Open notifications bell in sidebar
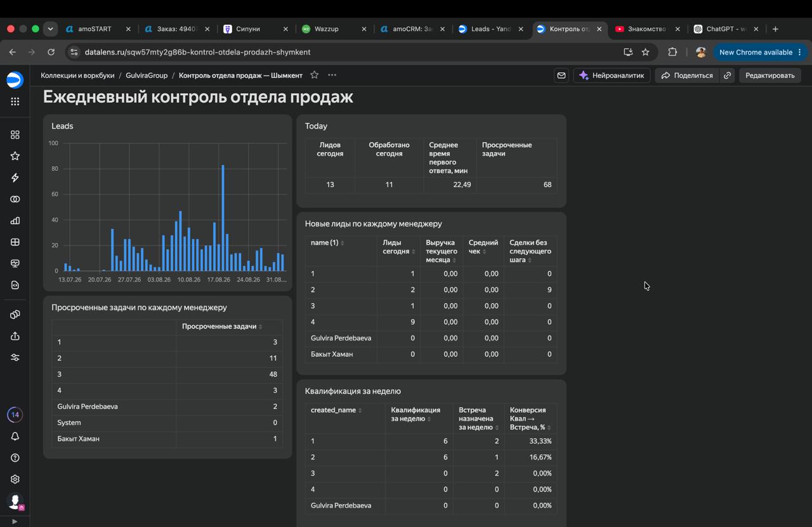The image size is (812, 527). point(15,436)
